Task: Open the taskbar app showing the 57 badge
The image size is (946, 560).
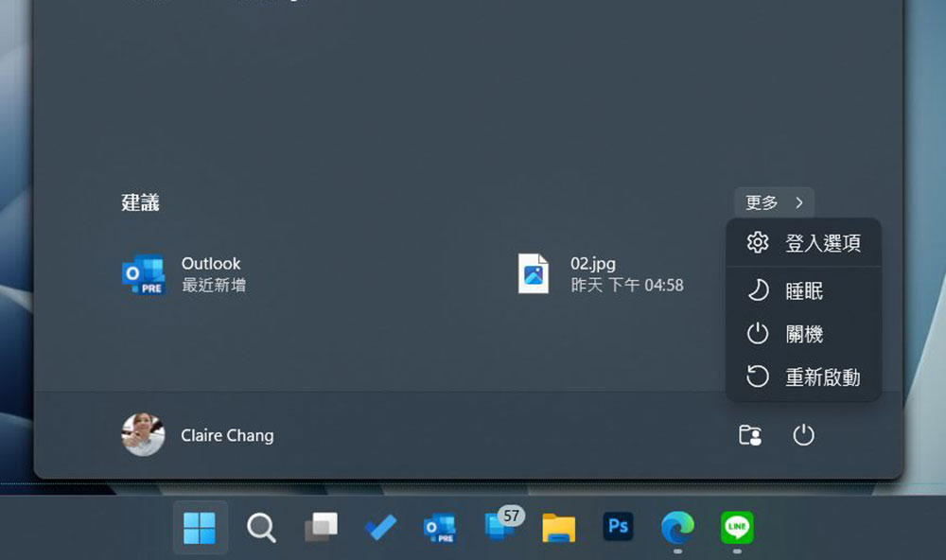Action: [x=503, y=524]
